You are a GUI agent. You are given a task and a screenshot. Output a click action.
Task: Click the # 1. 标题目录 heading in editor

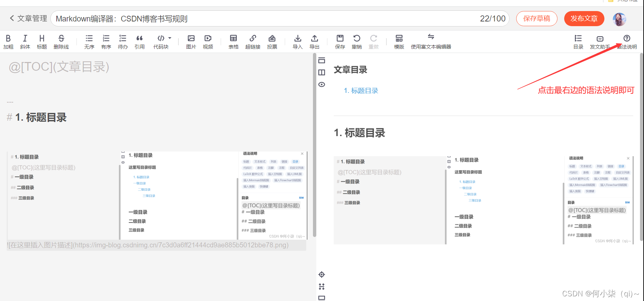pyautogui.click(x=37, y=117)
